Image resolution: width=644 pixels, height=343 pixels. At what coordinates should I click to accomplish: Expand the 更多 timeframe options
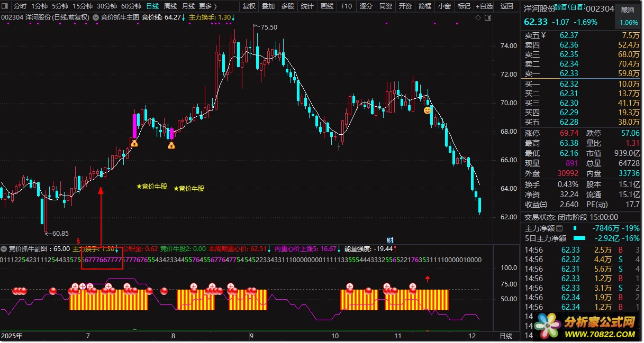(x=207, y=6)
